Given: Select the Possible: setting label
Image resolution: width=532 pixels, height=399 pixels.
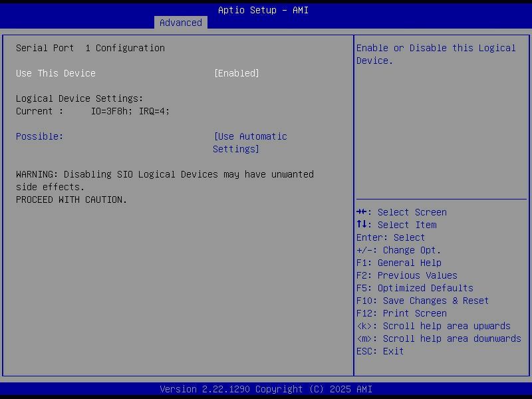Looking at the screenshot, I should 39,136.
